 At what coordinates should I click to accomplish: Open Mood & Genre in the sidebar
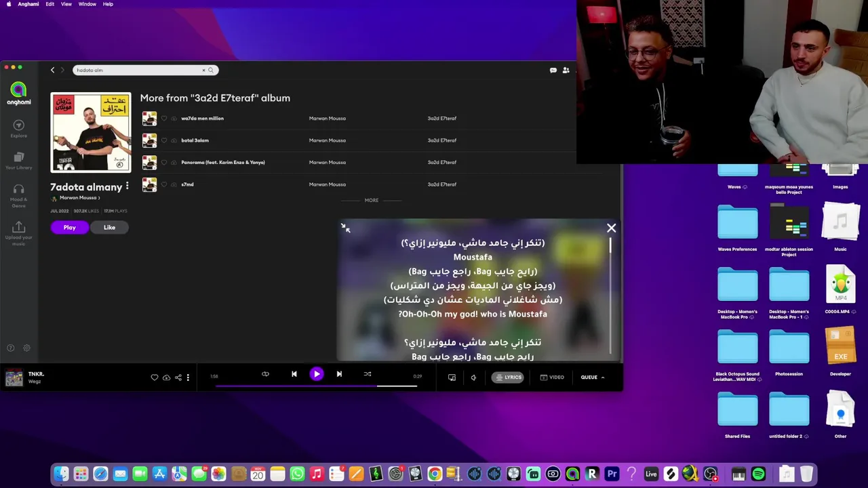point(18,195)
